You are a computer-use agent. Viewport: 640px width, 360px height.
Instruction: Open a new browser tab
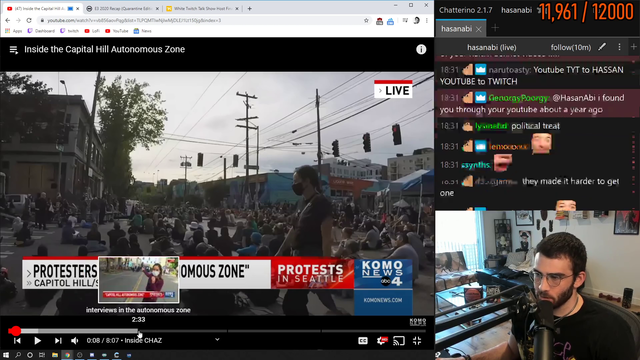coord(249,8)
